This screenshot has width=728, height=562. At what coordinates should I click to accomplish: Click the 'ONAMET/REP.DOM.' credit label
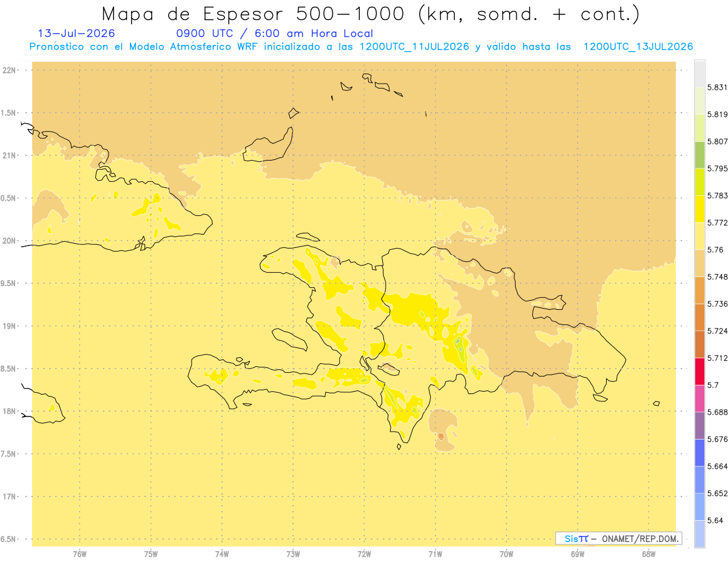[641, 538]
